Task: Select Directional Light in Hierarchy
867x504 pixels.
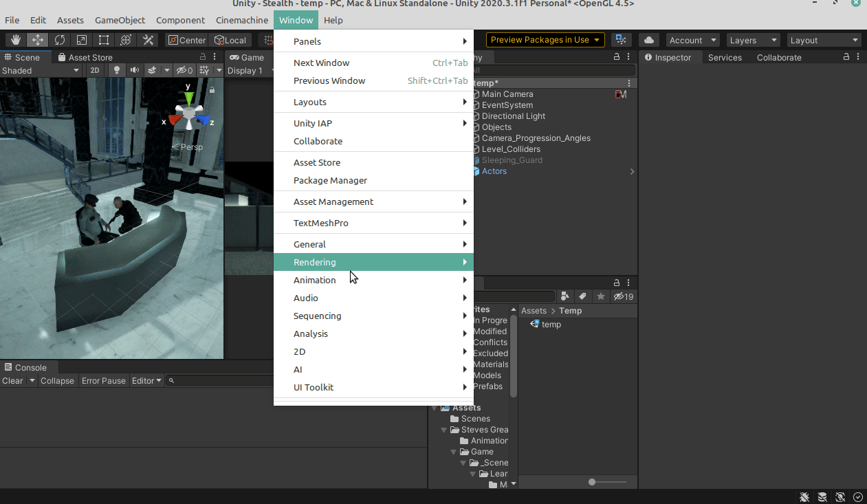Action: [x=514, y=116]
